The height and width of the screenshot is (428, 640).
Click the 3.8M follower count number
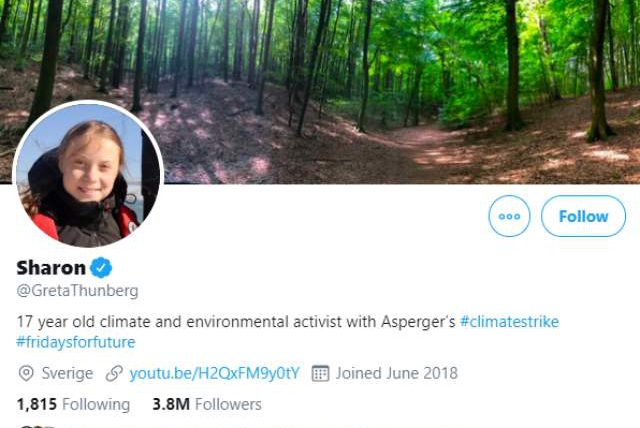[169, 404]
